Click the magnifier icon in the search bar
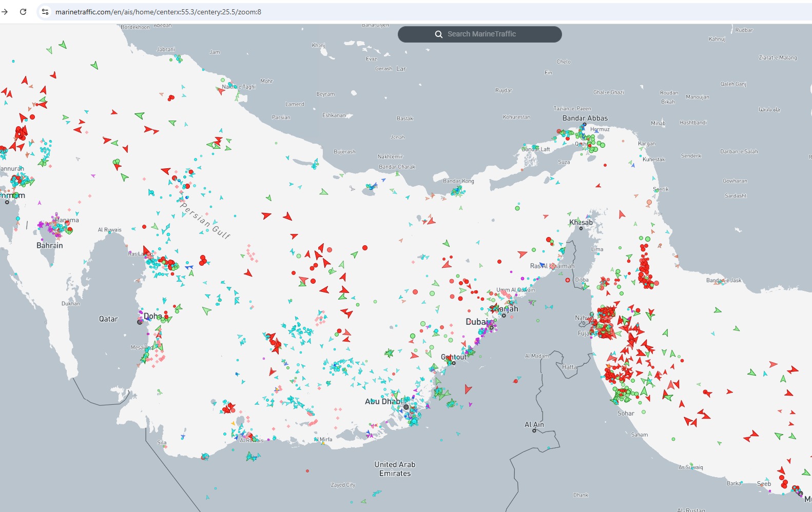Image resolution: width=812 pixels, height=512 pixels. (438, 34)
